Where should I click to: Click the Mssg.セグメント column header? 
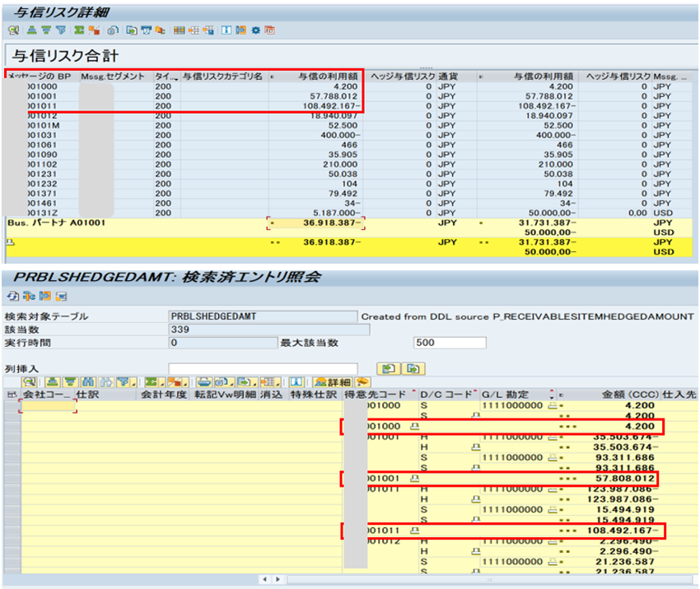(116, 77)
